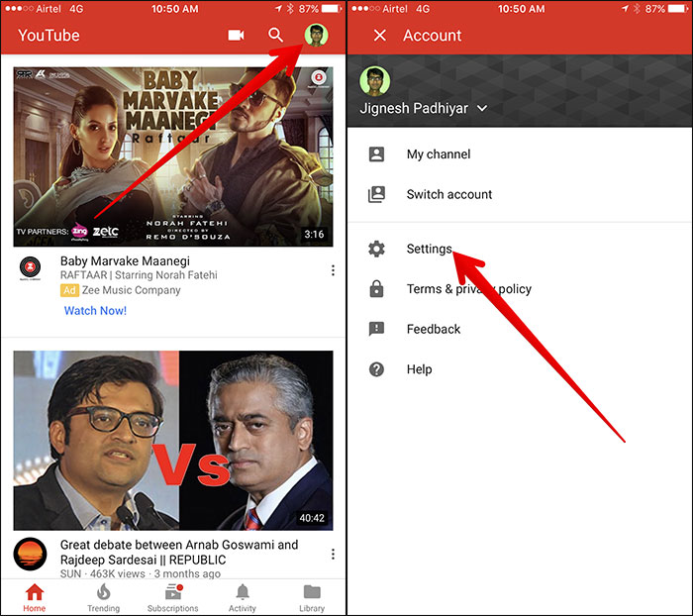Open Terms & privacy policy
693x616 pixels.
click(520, 289)
